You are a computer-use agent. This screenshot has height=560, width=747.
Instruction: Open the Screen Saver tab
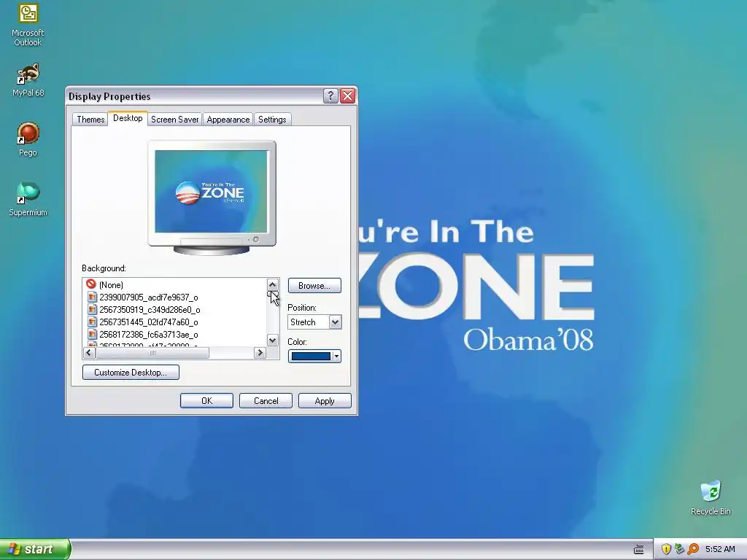[175, 120]
